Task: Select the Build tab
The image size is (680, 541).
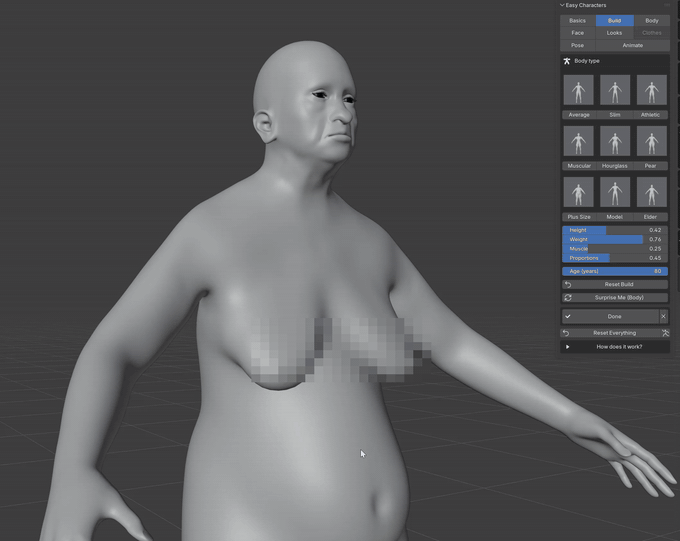Action: point(615,20)
